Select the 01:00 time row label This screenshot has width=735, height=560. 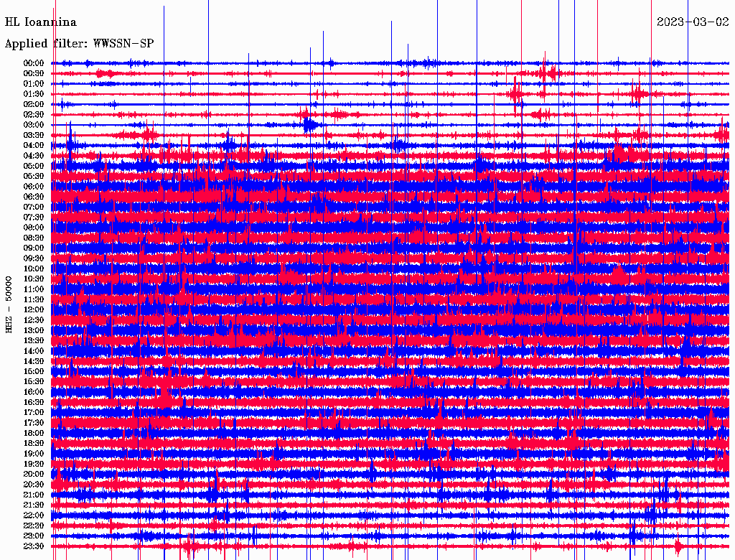click(x=34, y=84)
